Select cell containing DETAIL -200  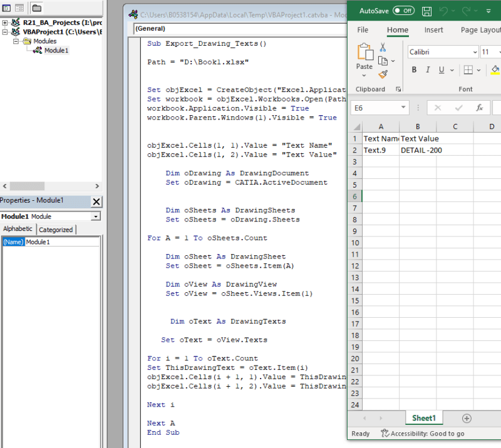[x=418, y=150]
